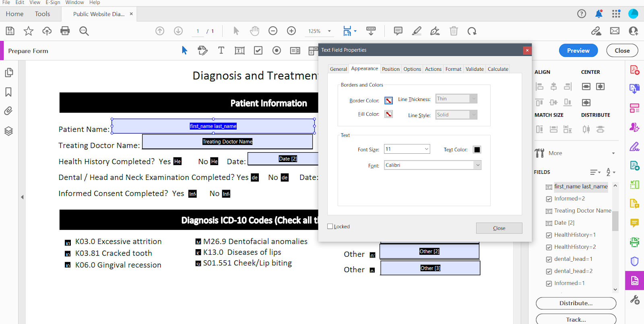This screenshot has width=644, height=324.
Task: Click the Zoom in plus icon
Action: coord(291,31)
